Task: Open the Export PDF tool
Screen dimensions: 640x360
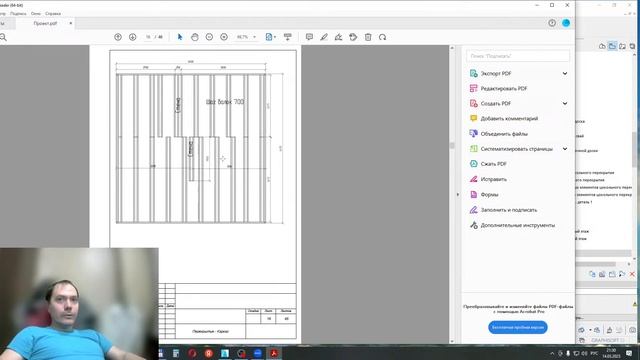Action: [496, 73]
